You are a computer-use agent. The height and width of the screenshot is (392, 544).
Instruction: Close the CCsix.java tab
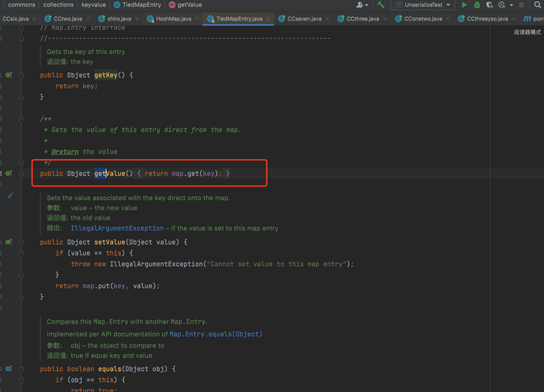point(34,19)
